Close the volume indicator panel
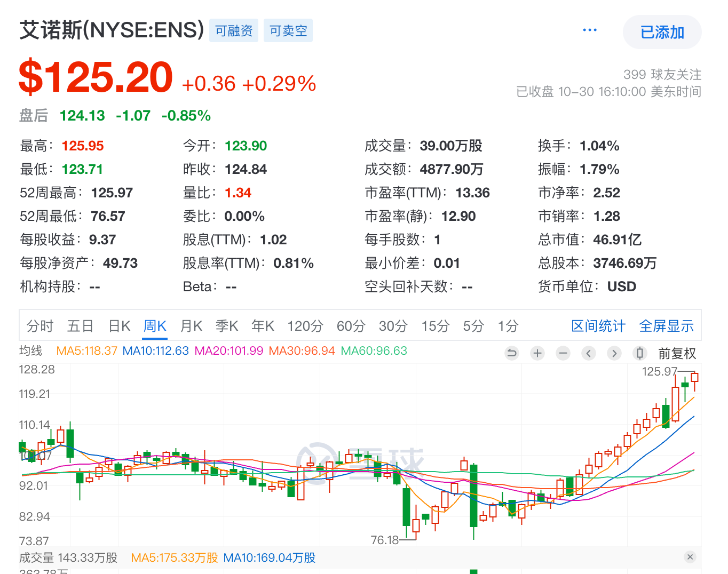 tap(690, 557)
